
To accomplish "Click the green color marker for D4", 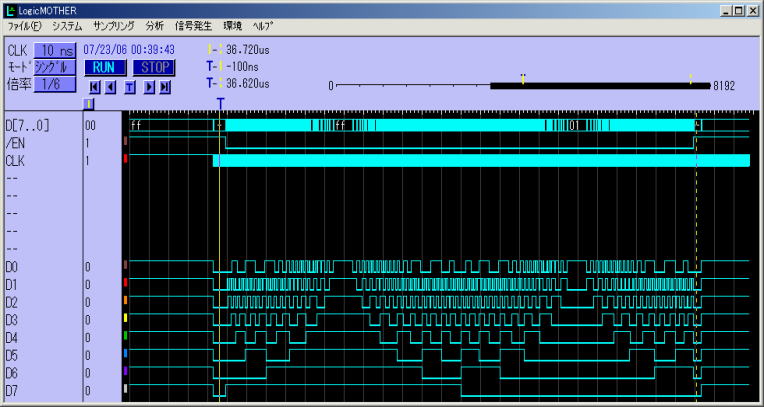I will 125,336.
